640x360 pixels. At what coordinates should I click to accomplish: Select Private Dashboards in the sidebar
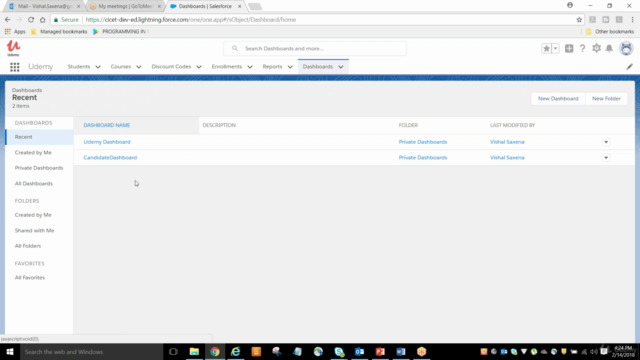pyautogui.click(x=39, y=168)
